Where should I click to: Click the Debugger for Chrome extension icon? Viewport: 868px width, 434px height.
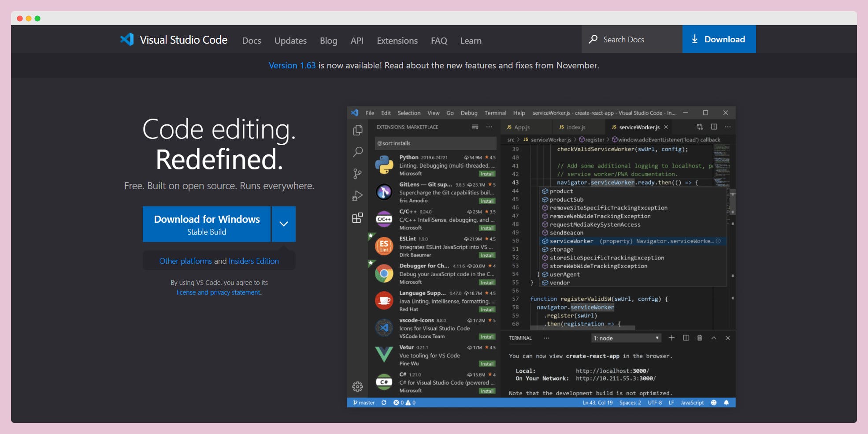click(x=384, y=273)
